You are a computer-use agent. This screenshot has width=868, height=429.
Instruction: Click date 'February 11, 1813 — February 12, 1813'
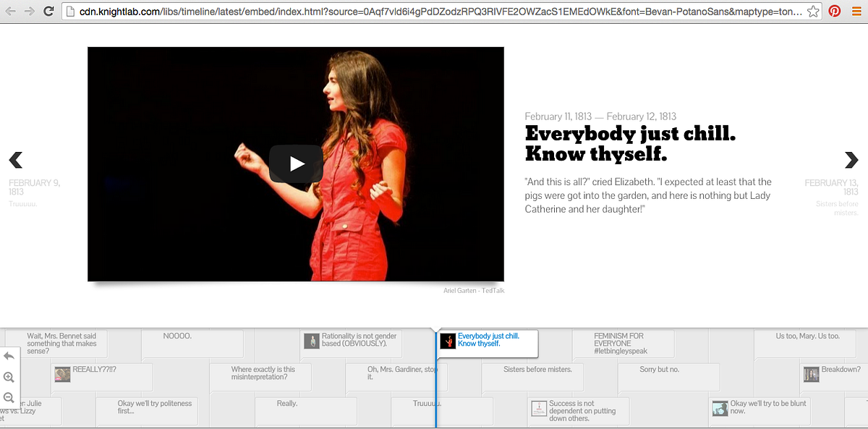coord(600,116)
